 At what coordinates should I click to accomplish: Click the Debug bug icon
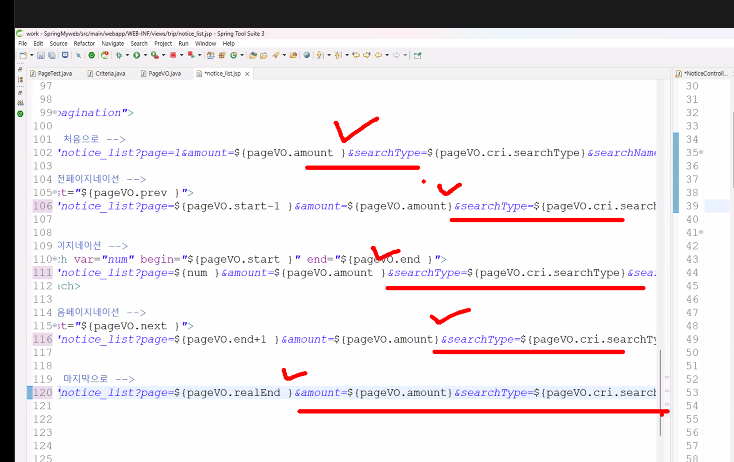pos(119,55)
